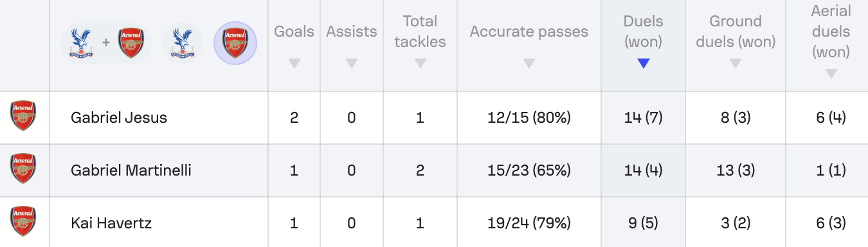The width and height of the screenshot is (868, 247).
Task: Sort by Goals using its arrow
Action: click(294, 63)
